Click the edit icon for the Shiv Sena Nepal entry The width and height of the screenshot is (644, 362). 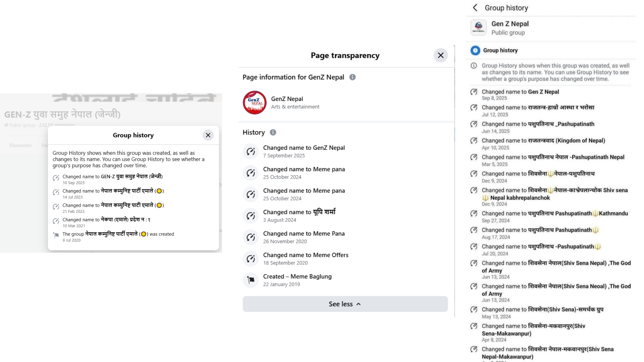(x=474, y=263)
